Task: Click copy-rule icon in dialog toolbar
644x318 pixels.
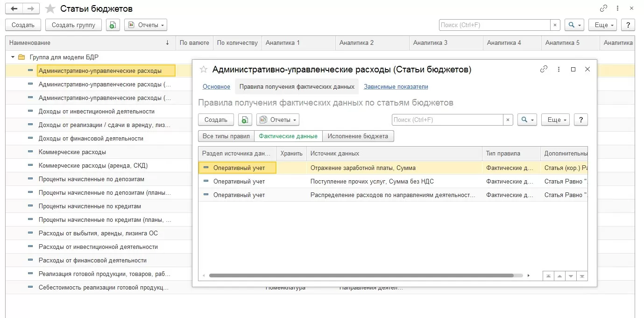Action: click(x=245, y=120)
